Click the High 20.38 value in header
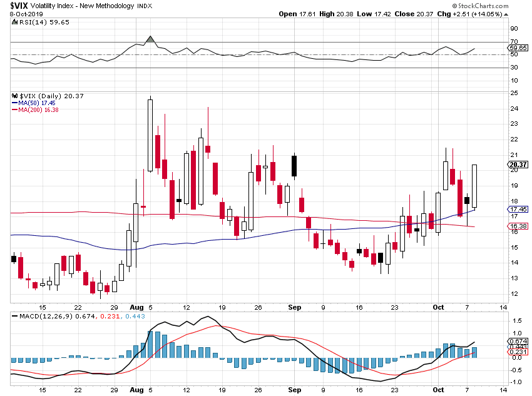 pos(336,14)
